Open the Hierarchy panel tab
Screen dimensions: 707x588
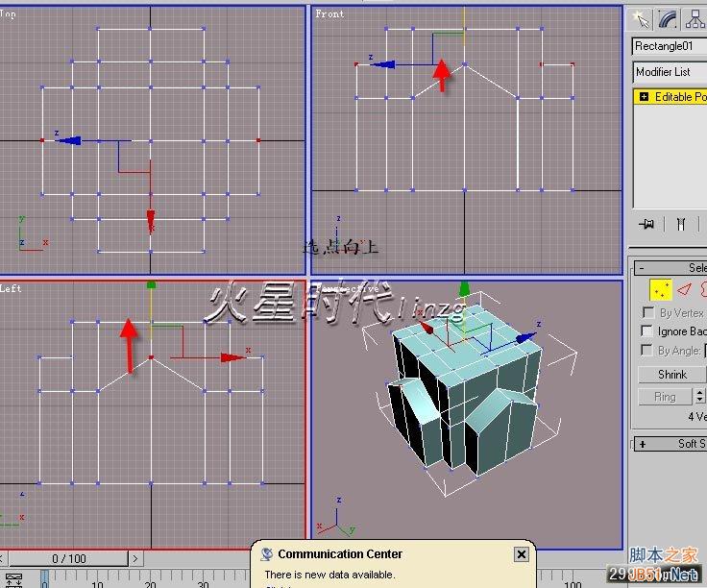tap(695, 19)
